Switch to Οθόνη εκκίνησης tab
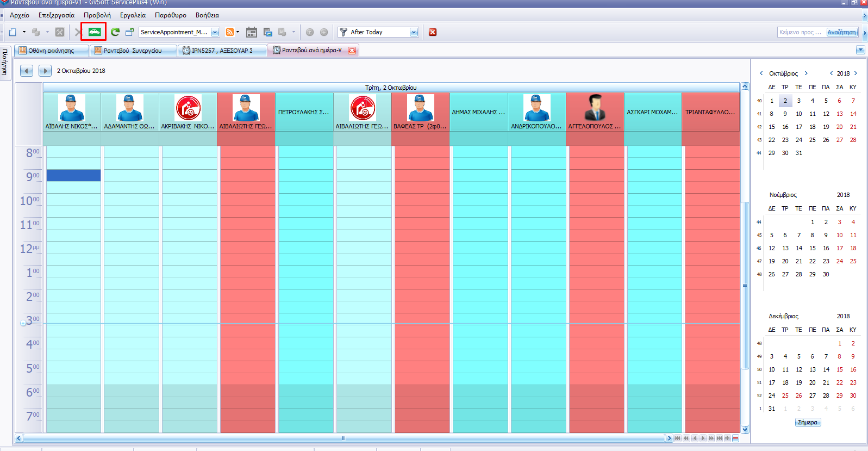Image resolution: width=868 pixels, height=451 pixels. pos(51,51)
